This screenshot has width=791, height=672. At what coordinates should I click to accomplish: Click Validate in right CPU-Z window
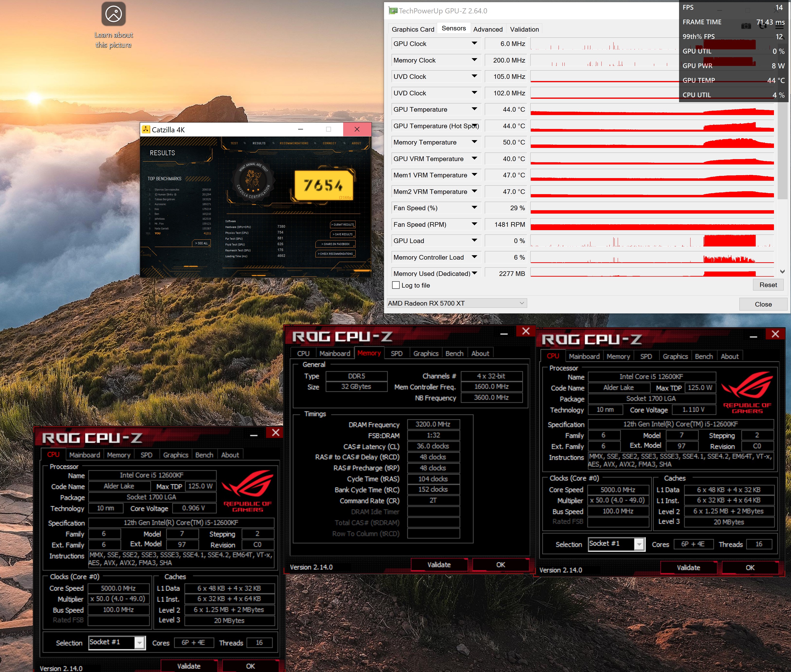coord(689,567)
